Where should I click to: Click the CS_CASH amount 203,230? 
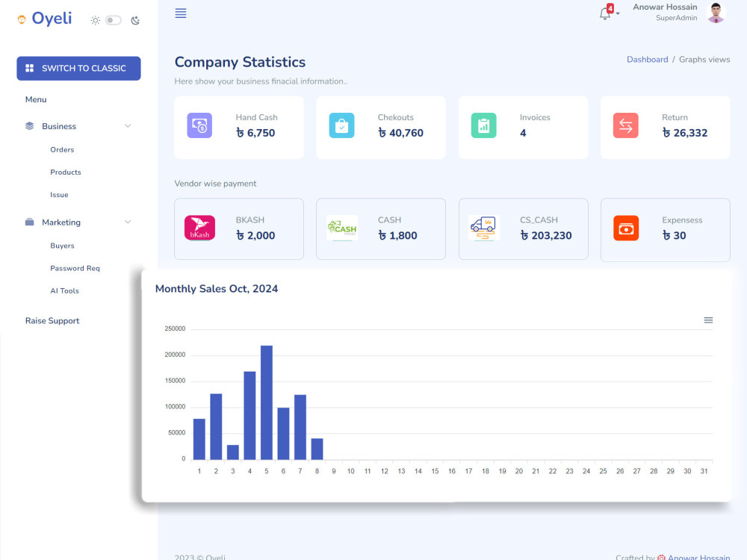[545, 236]
